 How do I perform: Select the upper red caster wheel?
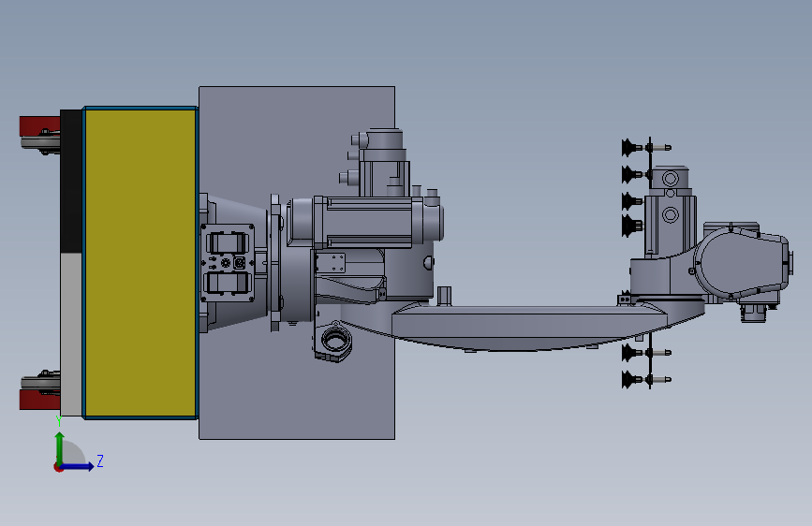point(39,126)
